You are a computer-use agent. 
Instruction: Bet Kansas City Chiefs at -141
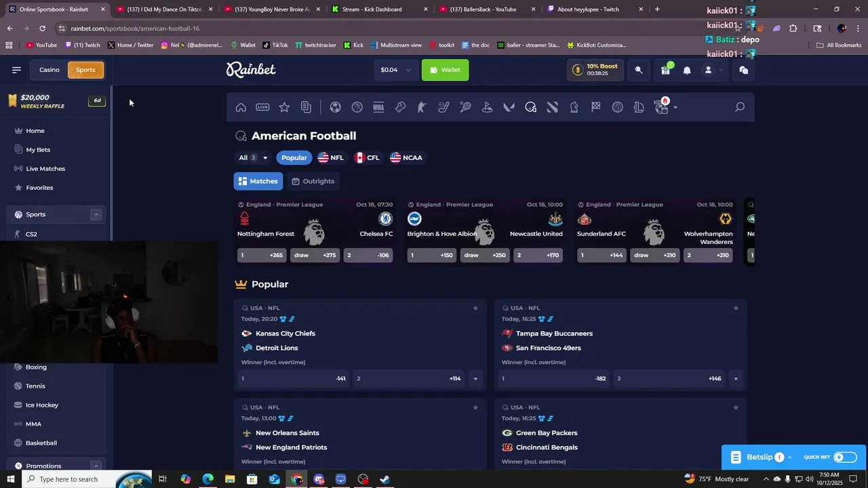(294, 379)
